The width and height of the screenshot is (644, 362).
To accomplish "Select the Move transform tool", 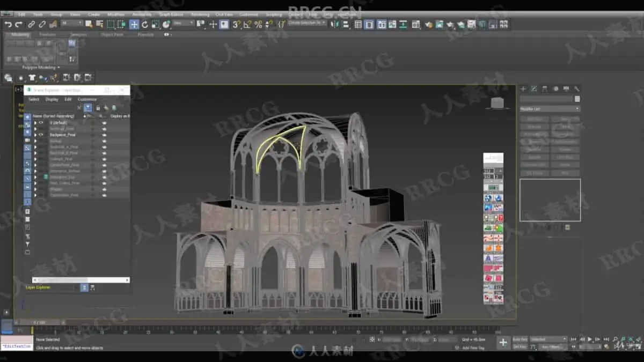I will click(134, 24).
